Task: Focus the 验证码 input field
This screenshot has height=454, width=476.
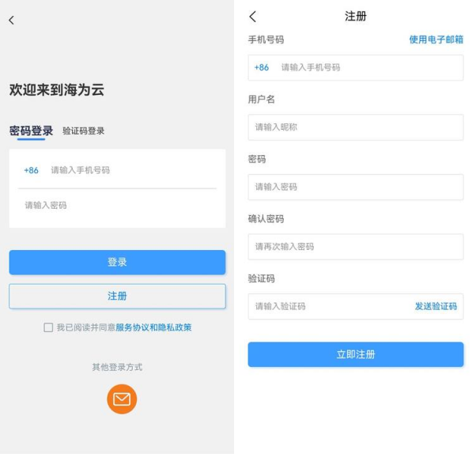Action: click(x=328, y=306)
